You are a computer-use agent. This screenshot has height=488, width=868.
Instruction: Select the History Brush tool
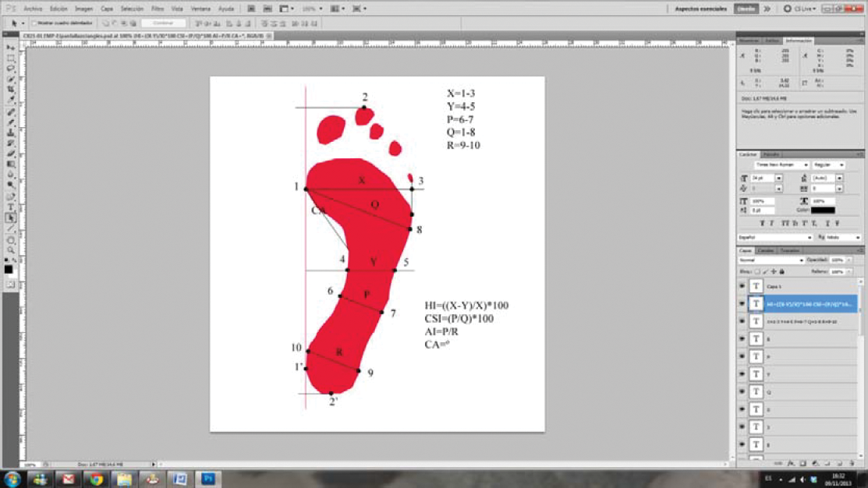pos(10,144)
